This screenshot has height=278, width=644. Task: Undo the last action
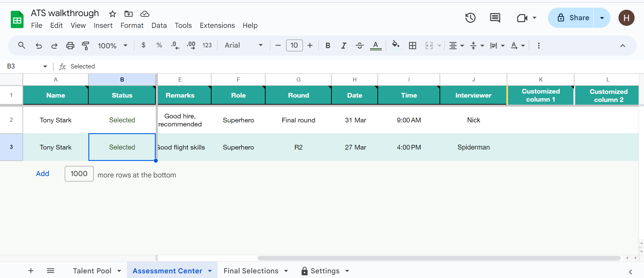point(39,46)
